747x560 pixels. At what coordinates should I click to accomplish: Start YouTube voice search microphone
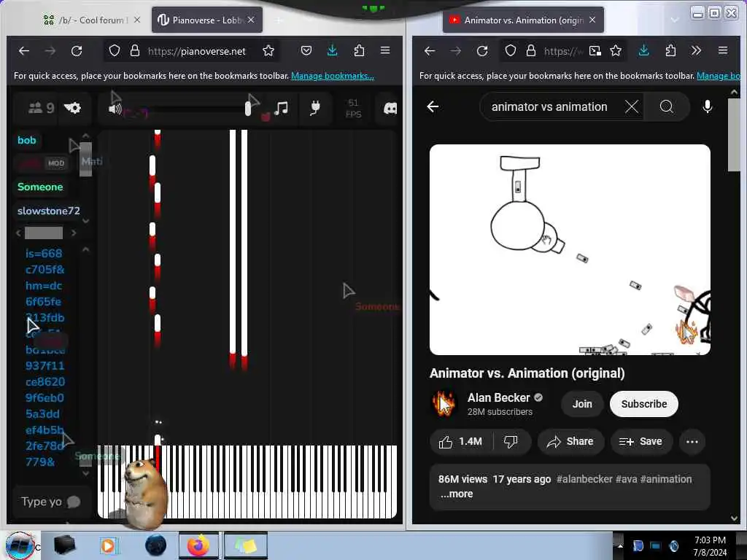tap(708, 106)
